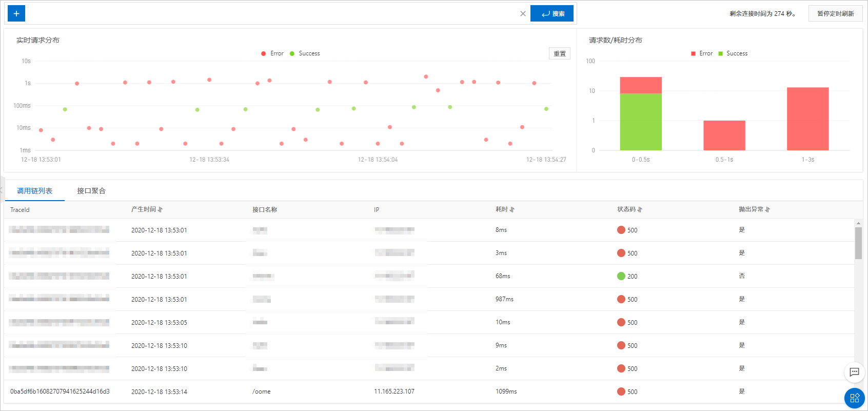Click the blue 搜索 search button
This screenshot has width=868, height=411.
pos(552,14)
